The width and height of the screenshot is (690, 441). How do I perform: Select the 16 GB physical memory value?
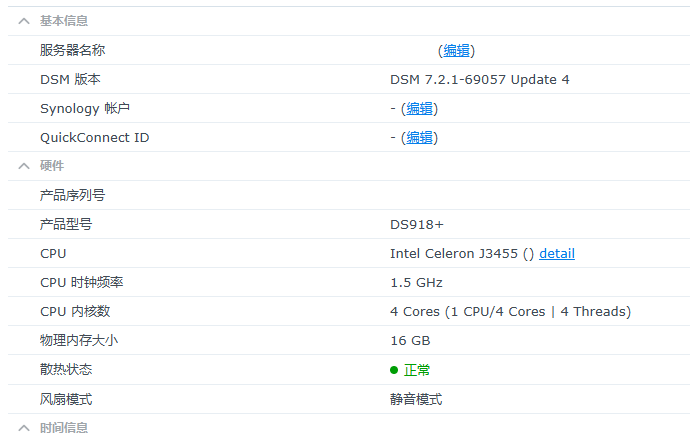click(x=410, y=340)
